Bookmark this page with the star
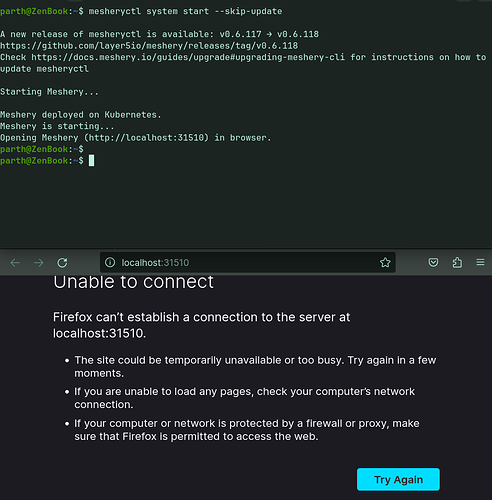The image size is (492, 500). (385, 263)
